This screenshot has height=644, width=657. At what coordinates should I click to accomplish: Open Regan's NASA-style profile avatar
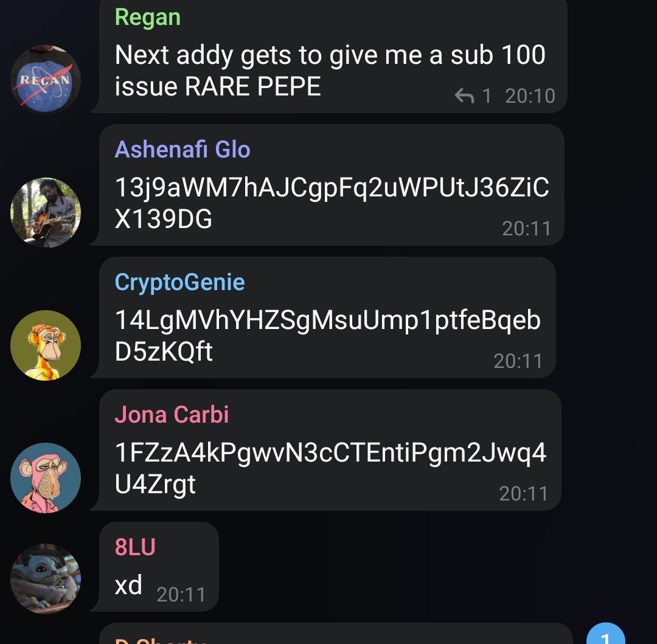click(45, 80)
